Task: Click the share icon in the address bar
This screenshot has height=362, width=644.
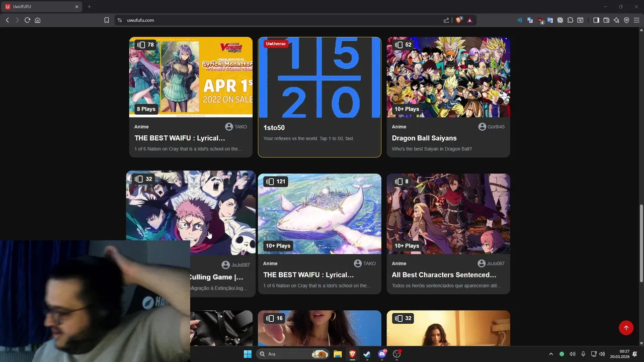Action: (x=446, y=20)
